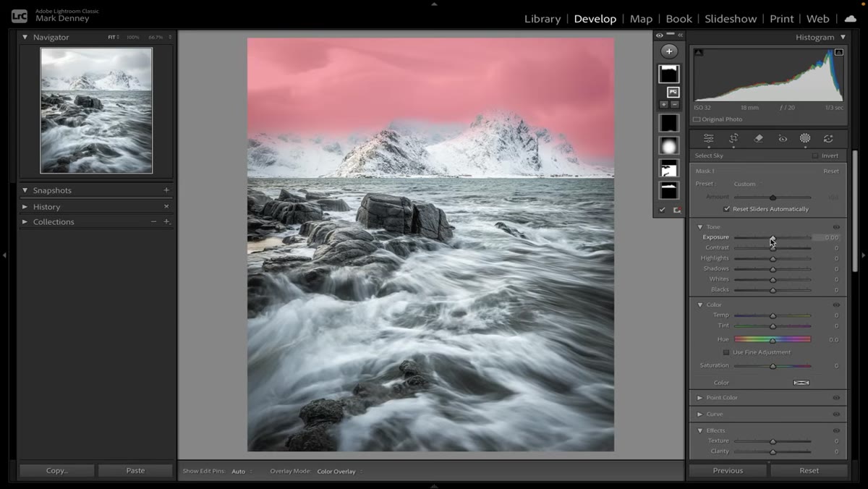This screenshot has height=489, width=868.
Task: Toggle Tone section visibility eye
Action: [836, 227]
